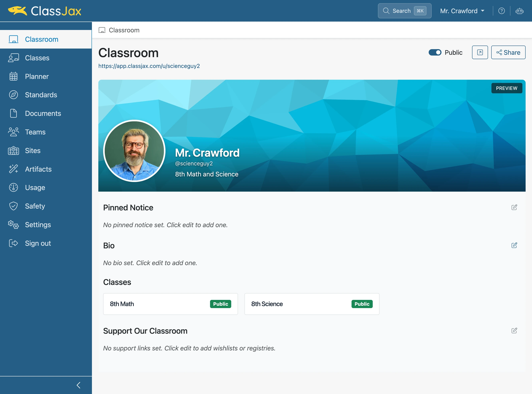Click the Public badge on 8th Math
The height and width of the screenshot is (394, 532).
[220, 304]
